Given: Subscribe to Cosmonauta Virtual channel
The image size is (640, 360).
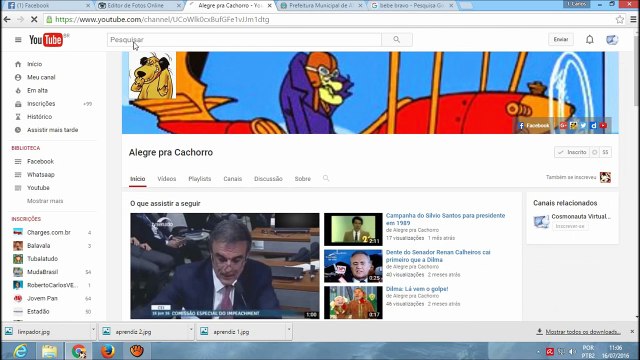Looking at the screenshot, I should coord(570,226).
